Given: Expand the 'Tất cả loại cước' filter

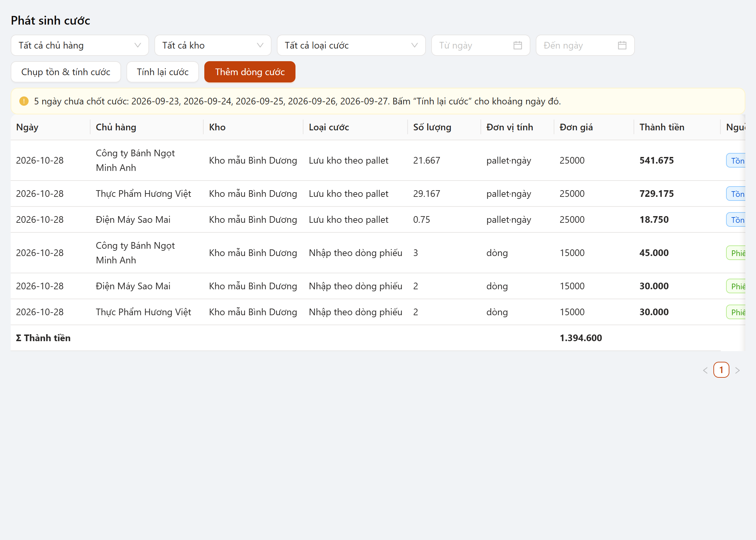Looking at the screenshot, I should tap(351, 45).
